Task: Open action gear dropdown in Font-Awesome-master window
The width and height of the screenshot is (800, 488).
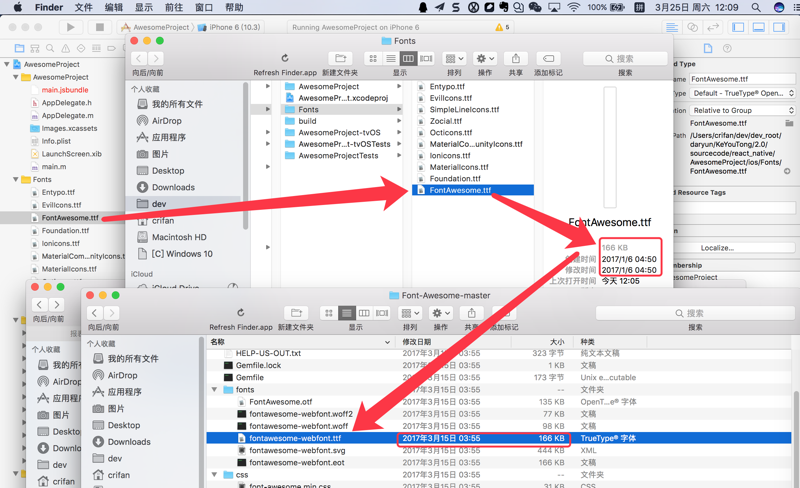Action: (441, 312)
